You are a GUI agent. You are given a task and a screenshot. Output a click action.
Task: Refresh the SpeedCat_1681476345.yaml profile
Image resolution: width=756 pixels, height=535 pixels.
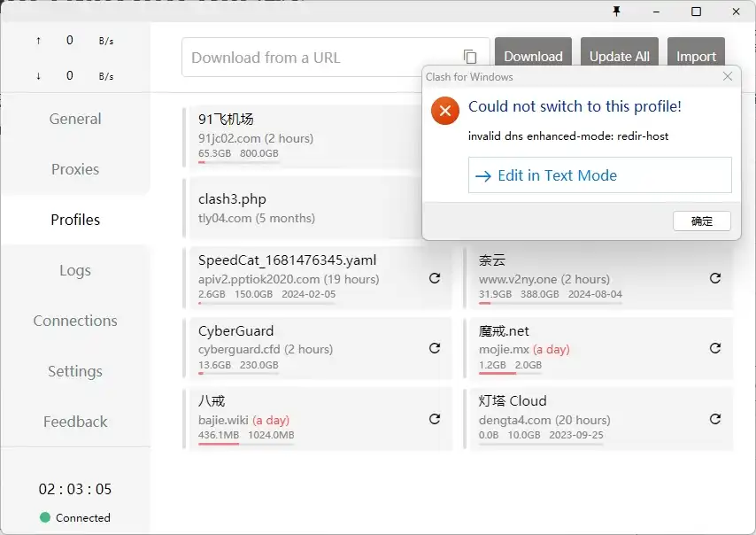435,278
